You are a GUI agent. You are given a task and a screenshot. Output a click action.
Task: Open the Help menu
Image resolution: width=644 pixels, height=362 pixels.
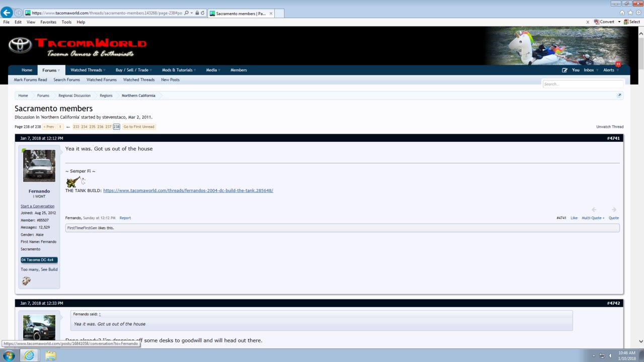pos(81,22)
